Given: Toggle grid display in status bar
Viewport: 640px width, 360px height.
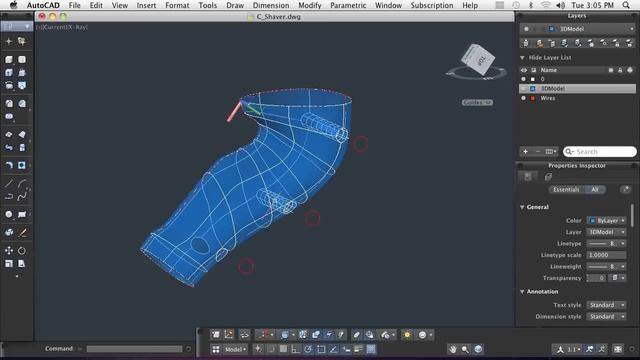Looking at the screenshot, I should pyautogui.click(x=283, y=349).
